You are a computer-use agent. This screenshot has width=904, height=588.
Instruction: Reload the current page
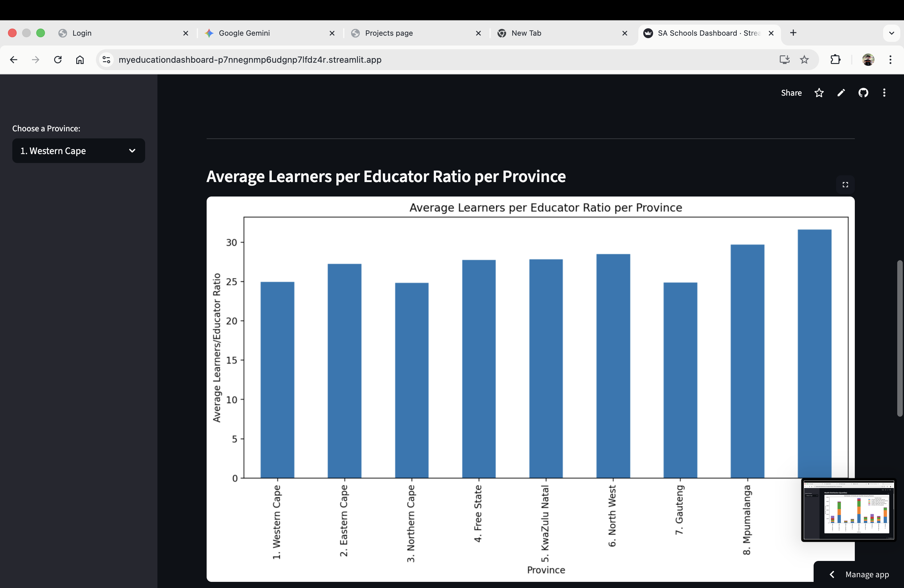[x=58, y=60]
